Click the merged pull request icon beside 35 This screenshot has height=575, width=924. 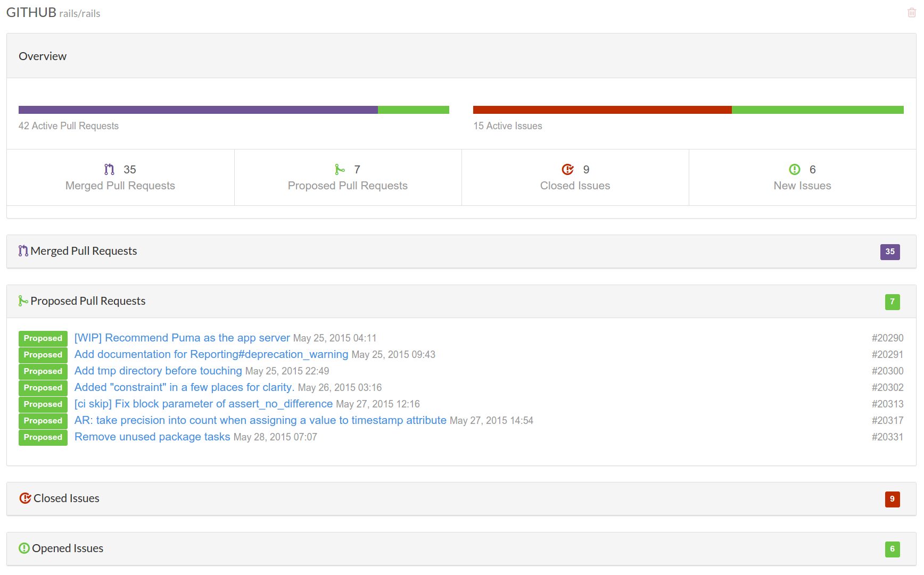(x=109, y=169)
